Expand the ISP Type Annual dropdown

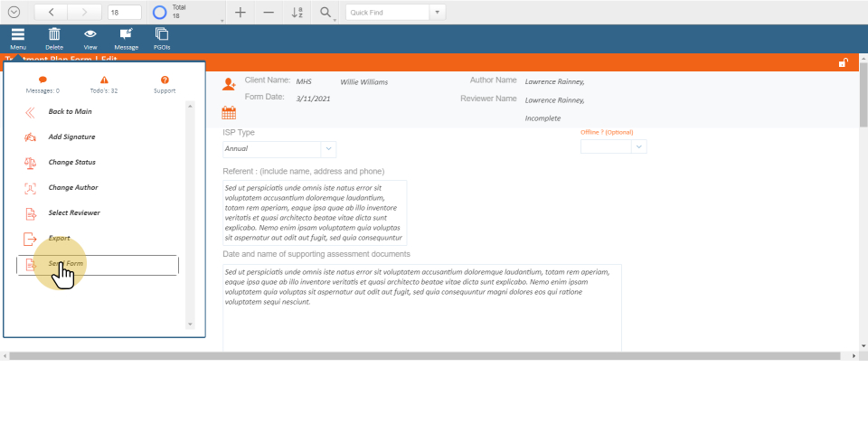coord(328,149)
